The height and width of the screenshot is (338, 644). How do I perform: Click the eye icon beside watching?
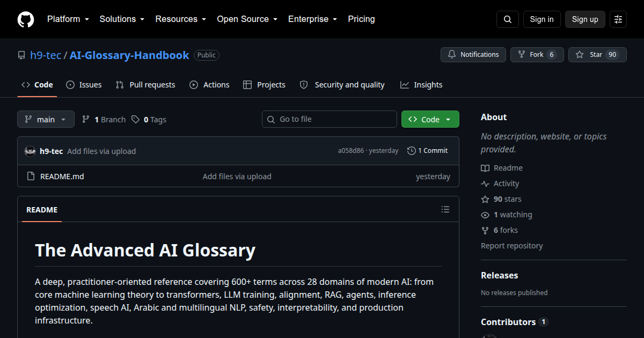click(x=485, y=215)
